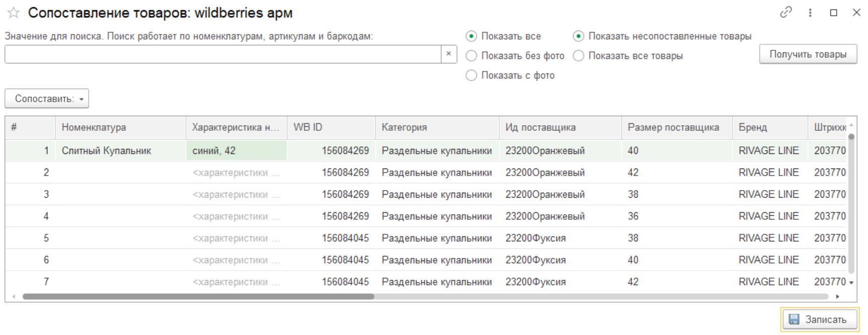
Task: Expand the Сопоставить dropdown button
Action: click(x=47, y=99)
